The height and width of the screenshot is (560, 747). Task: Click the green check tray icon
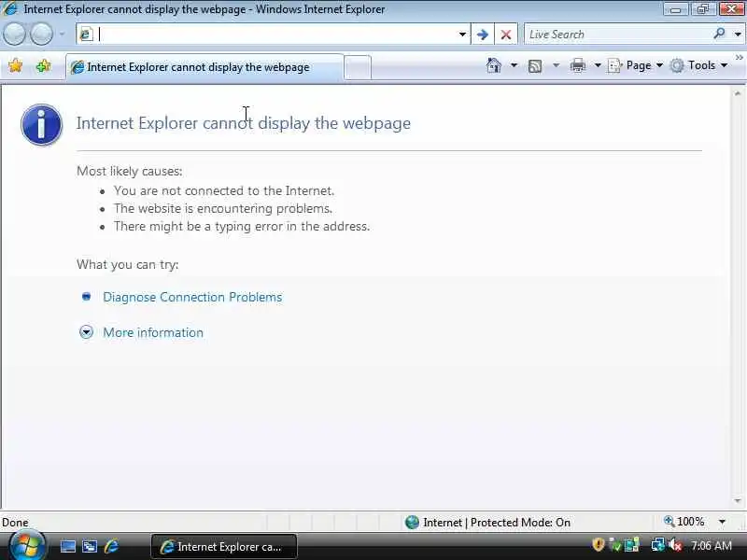tap(615, 545)
